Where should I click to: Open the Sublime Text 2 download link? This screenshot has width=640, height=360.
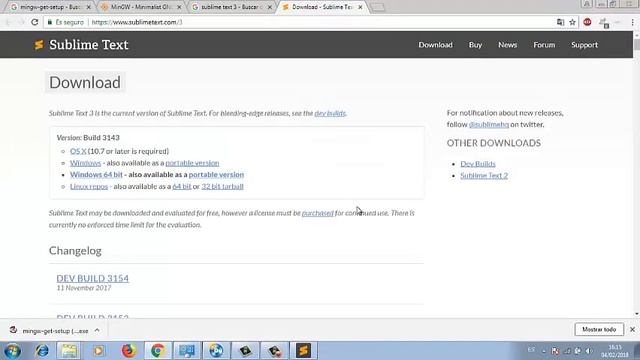click(x=484, y=176)
